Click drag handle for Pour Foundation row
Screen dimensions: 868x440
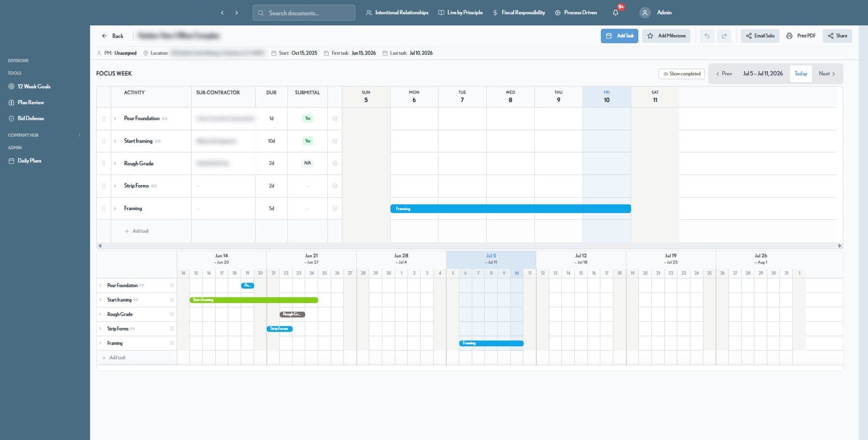[x=104, y=119]
